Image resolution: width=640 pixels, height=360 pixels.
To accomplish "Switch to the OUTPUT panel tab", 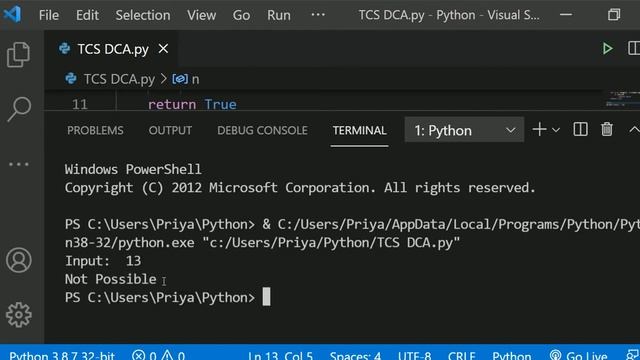I will click(x=170, y=130).
